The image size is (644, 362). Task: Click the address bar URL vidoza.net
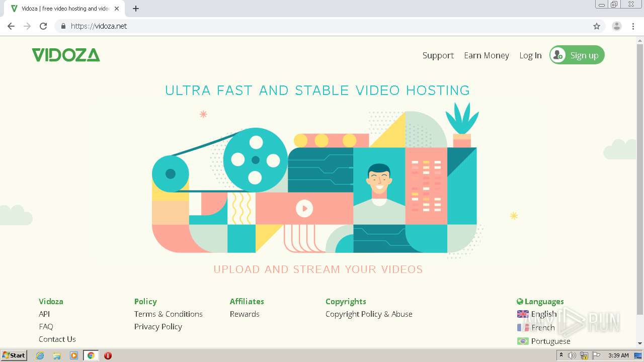click(x=99, y=26)
